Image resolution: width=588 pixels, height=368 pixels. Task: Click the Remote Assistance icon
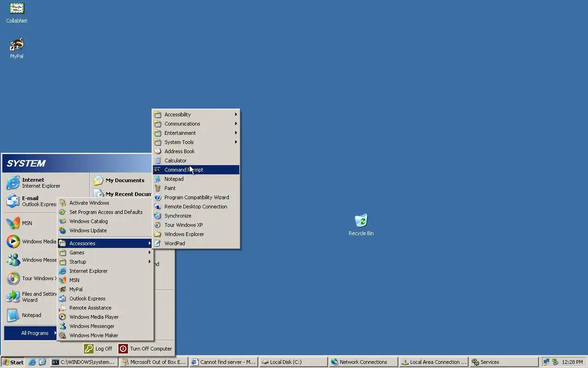pyautogui.click(x=62, y=308)
